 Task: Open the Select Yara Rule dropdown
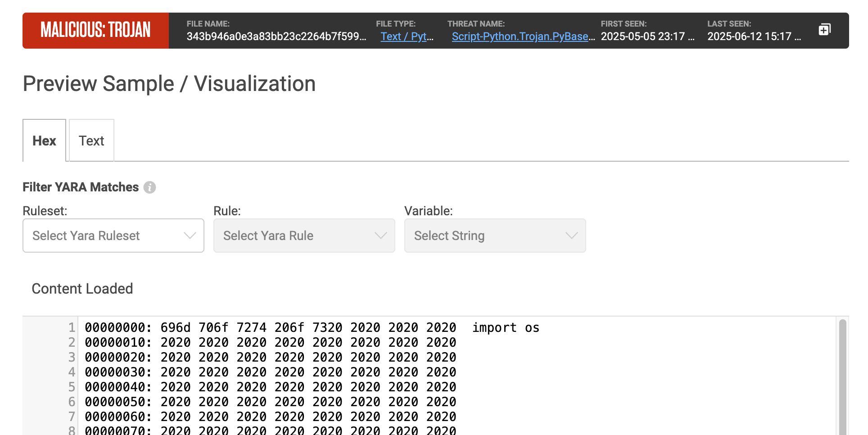point(304,236)
